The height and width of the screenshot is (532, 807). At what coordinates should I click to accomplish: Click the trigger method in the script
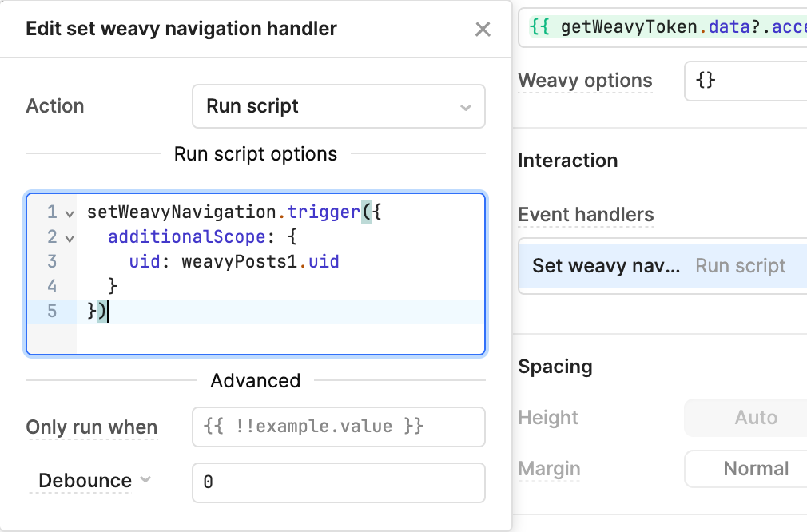point(324,212)
